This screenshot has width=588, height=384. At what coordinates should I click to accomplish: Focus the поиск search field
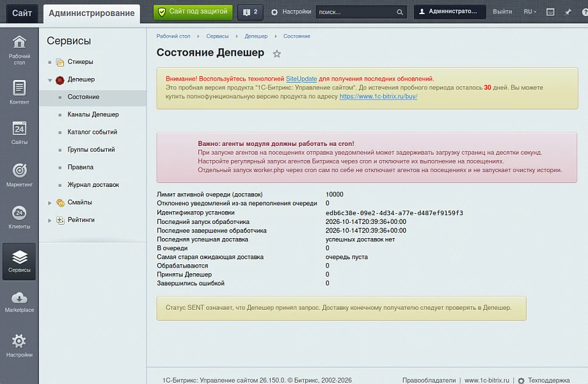pyautogui.click(x=356, y=12)
